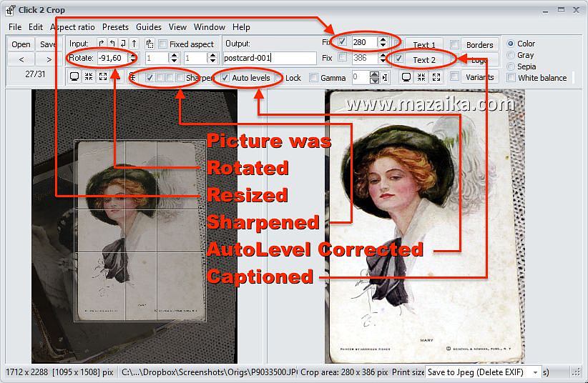Tick the third Sharpen level checkbox
The height and width of the screenshot is (383, 588).
coord(170,78)
